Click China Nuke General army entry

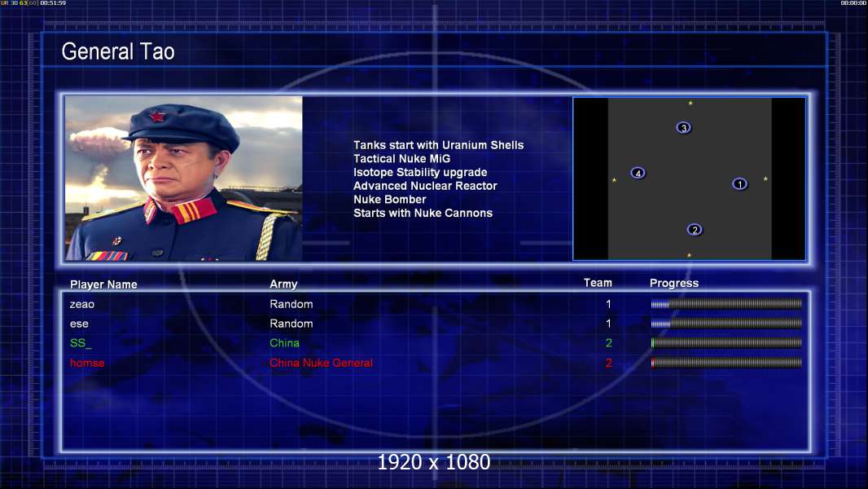click(x=321, y=363)
